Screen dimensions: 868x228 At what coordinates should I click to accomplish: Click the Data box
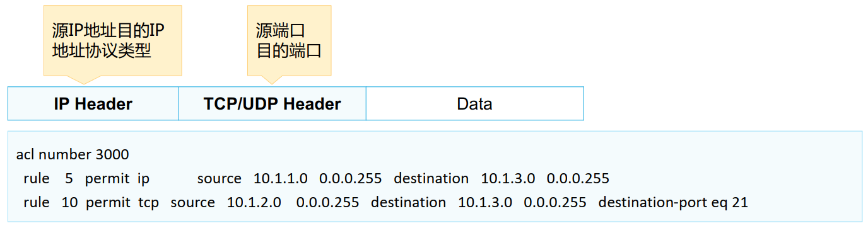coord(474,104)
